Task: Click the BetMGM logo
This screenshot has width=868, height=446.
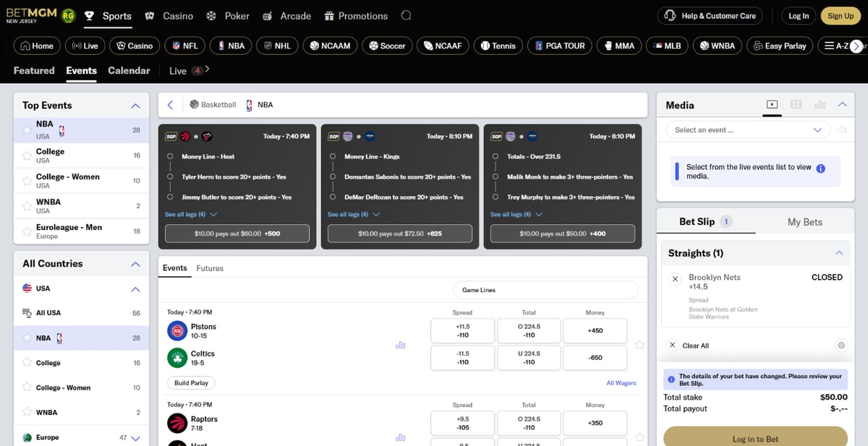Action: [32, 15]
